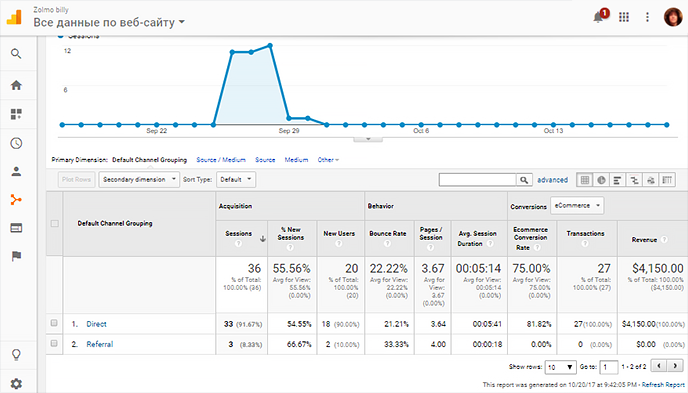The image size is (688, 393).
Task: Collapse chart with the down-arrow handle
Action: point(368,139)
